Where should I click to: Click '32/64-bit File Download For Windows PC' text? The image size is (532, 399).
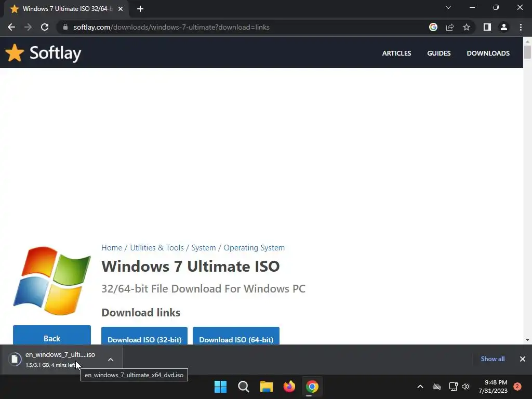coord(203,289)
